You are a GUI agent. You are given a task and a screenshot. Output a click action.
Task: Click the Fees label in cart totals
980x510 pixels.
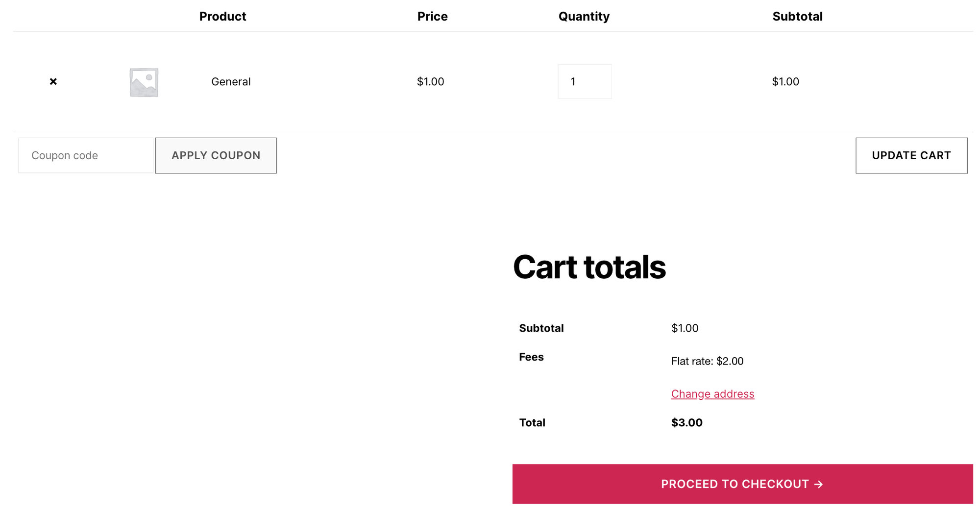tap(531, 357)
